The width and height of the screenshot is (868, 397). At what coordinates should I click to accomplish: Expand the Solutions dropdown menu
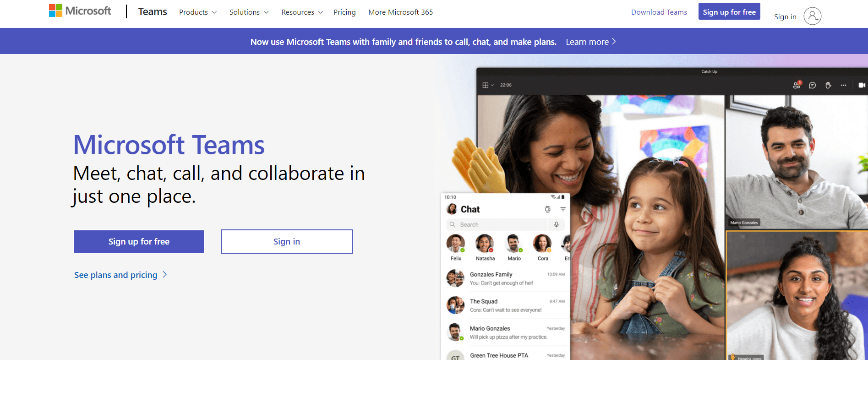pyautogui.click(x=249, y=12)
